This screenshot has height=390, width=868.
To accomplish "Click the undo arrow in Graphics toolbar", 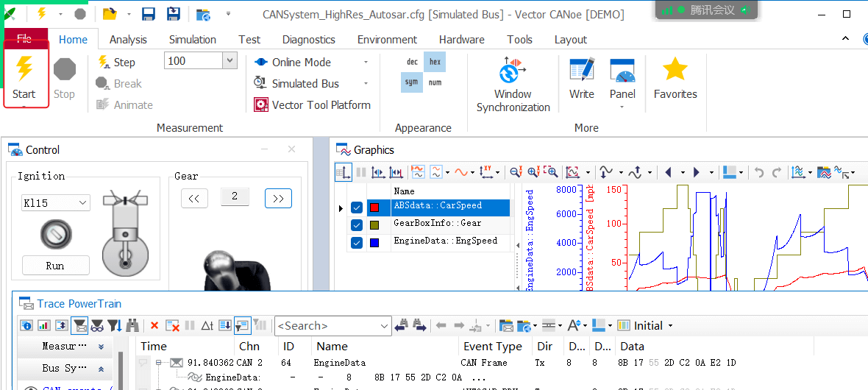I will point(759,172).
